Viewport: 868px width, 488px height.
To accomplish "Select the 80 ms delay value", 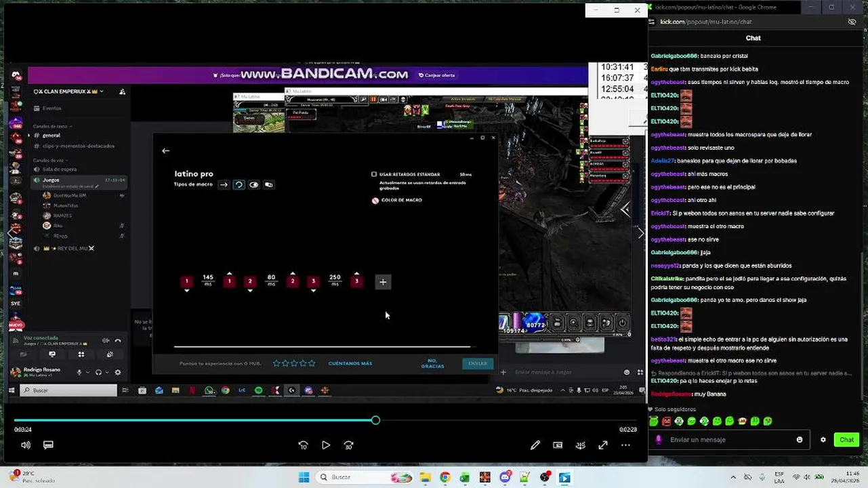I will (x=271, y=279).
